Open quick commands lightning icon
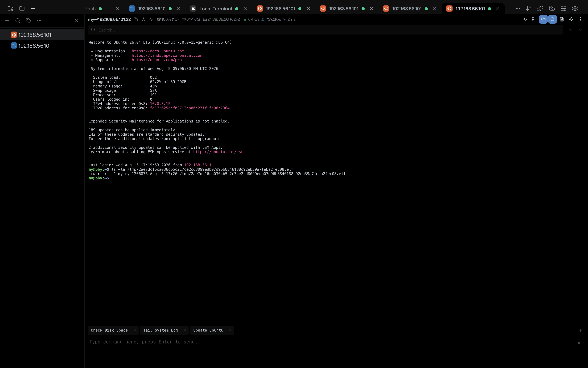The width and height of the screenshot is (588, 368). click(571, 19)
